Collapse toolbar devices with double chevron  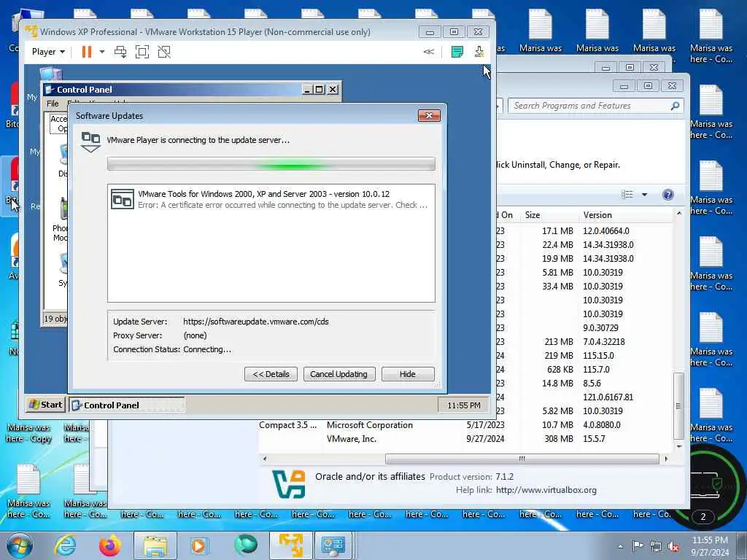tap(429, 52)
